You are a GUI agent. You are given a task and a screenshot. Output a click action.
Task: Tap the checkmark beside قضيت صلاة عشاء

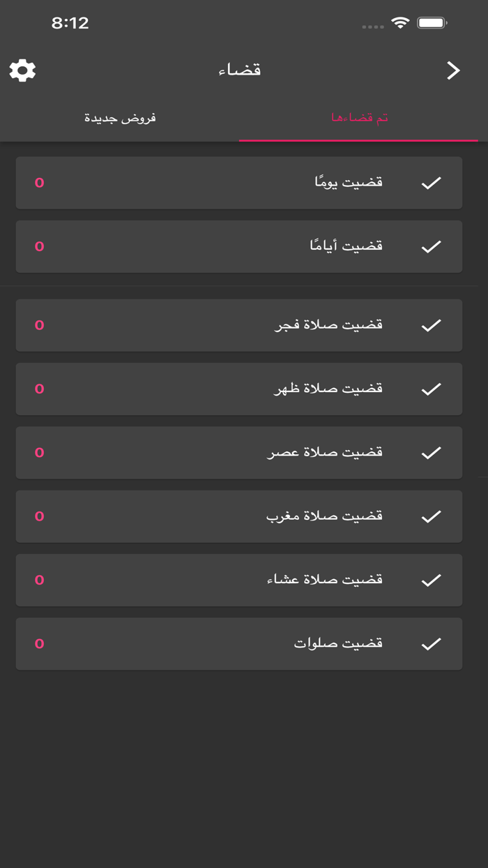(431, 579)
